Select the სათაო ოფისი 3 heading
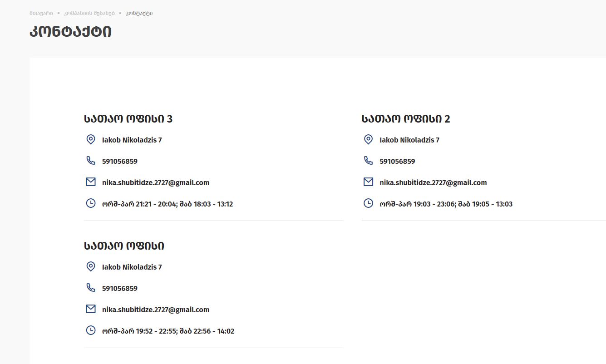The image size is (606, 364). coord(128,119)
